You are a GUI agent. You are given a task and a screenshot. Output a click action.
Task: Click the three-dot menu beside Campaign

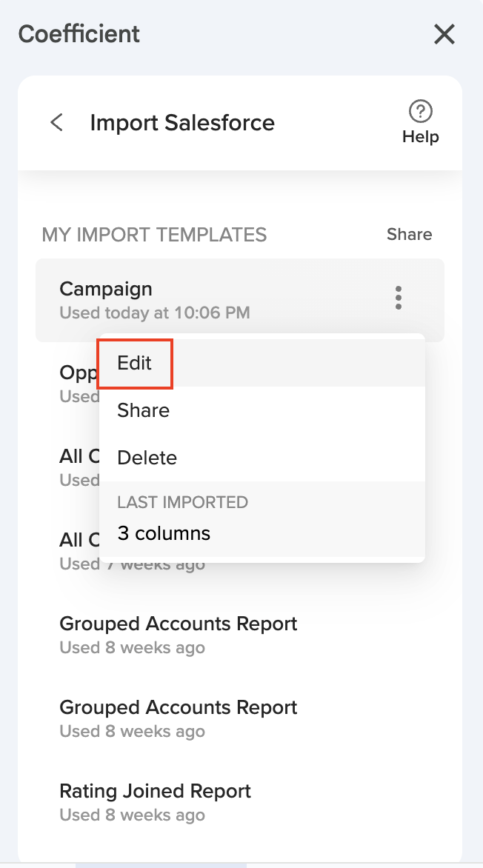(x=399, y=298)
